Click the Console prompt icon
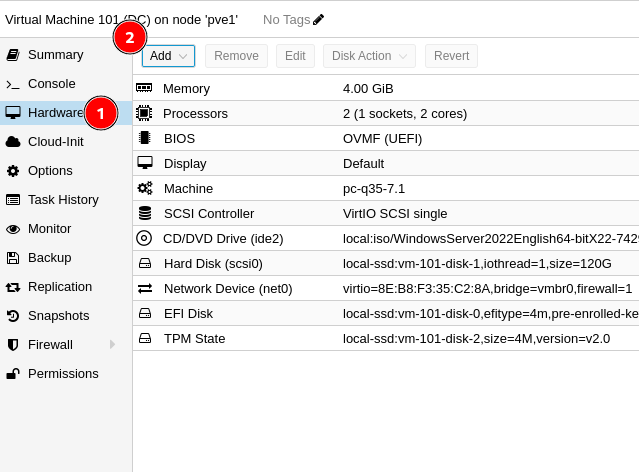 [13, 84]
